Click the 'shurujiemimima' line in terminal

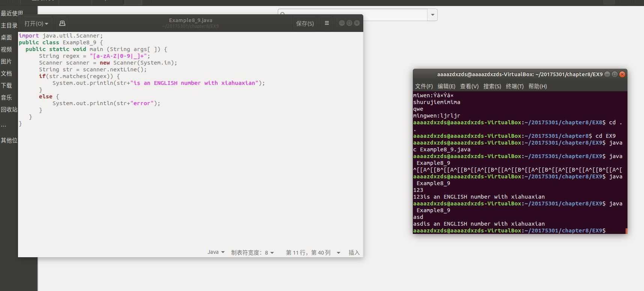(436, 102)
